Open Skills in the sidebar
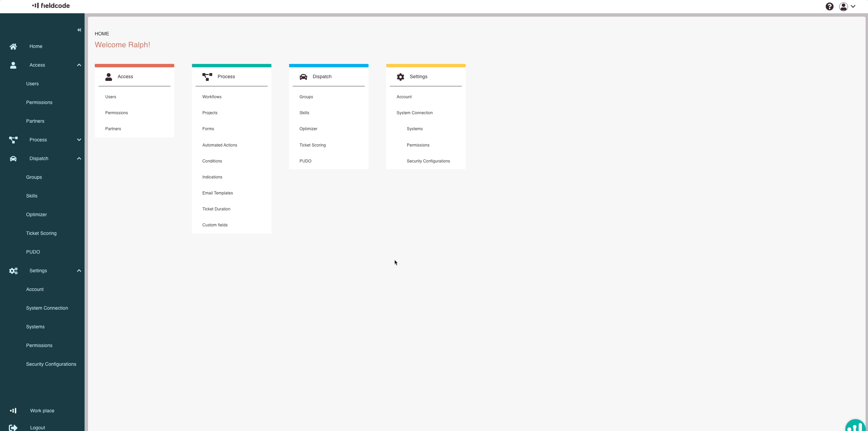868x431 pixels. pos(32,196)
